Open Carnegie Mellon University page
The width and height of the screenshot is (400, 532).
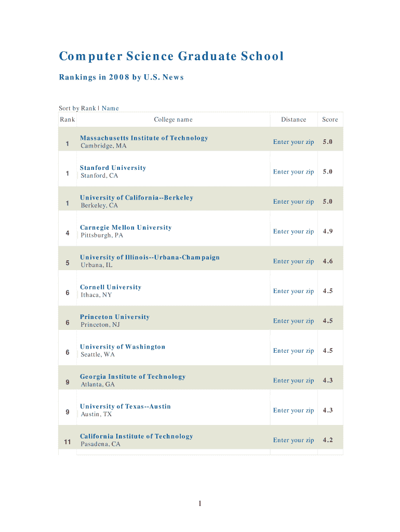tap(126, 228)
